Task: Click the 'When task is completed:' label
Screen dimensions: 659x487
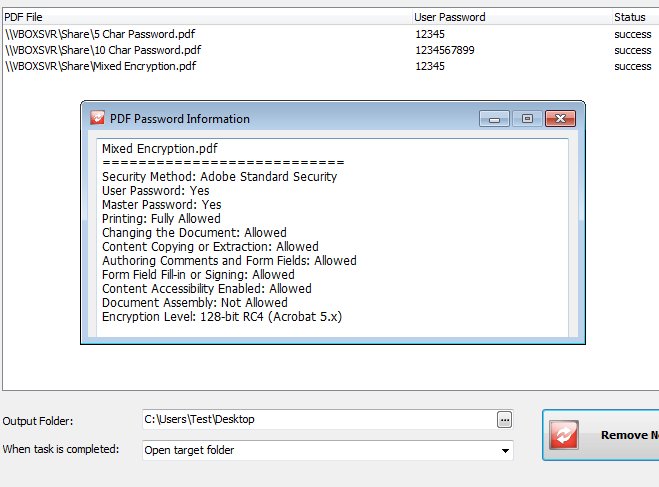Action: pos(61,449)
